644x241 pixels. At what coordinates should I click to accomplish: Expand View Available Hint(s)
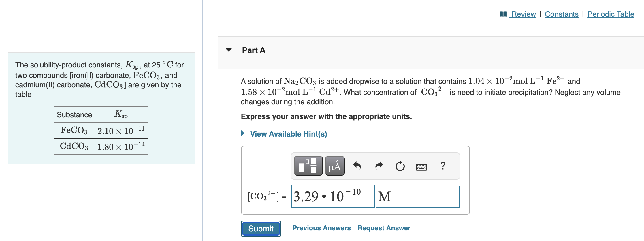tap(288, 134)
